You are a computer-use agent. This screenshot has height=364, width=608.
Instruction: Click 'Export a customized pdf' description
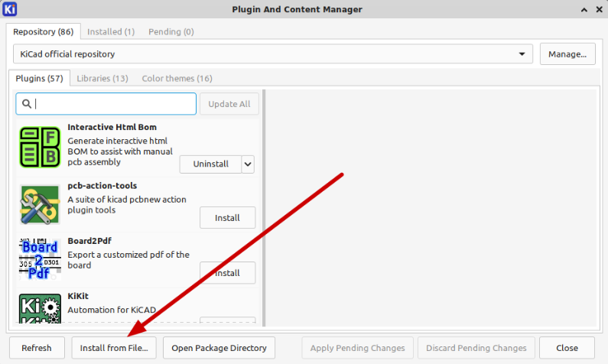pyautogui.click(x=128, y=260)
